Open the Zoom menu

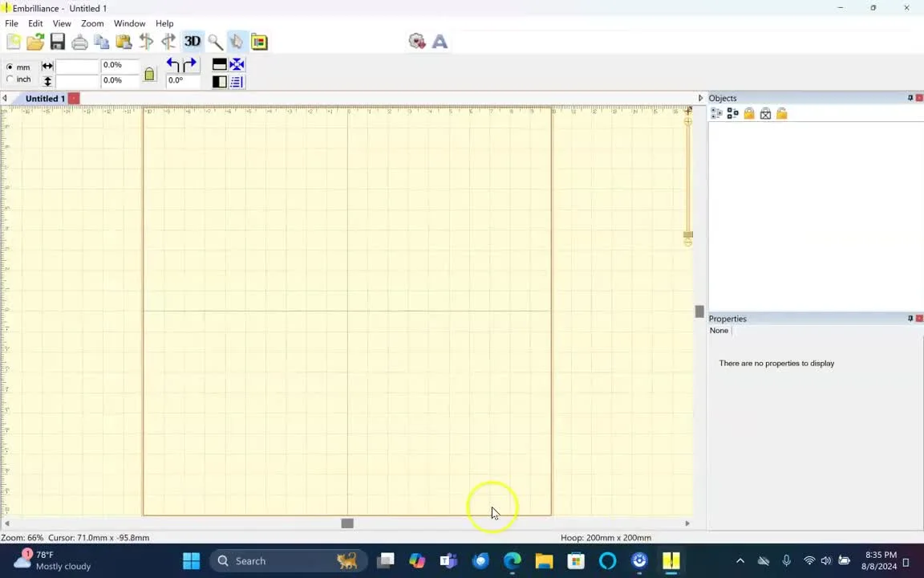pos(92,23)
